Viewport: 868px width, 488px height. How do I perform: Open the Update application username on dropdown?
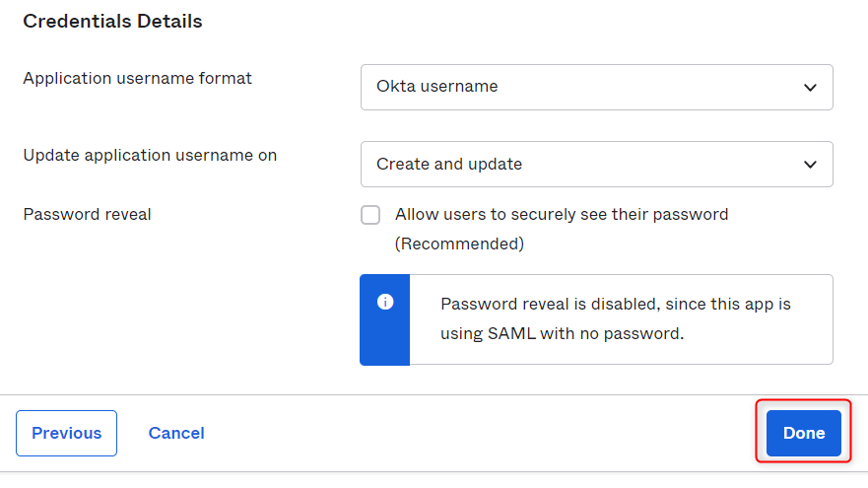[597, 164]
